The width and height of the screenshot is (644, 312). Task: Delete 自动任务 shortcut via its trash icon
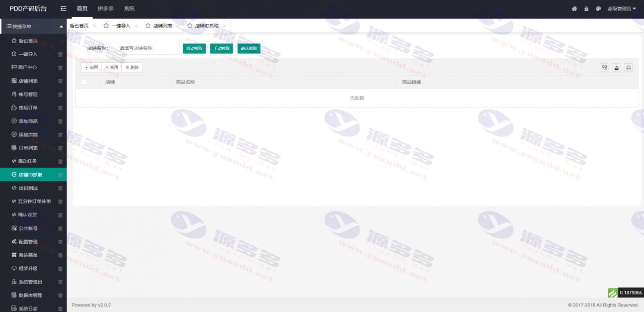pyautogui.click(x=60, y=161)
